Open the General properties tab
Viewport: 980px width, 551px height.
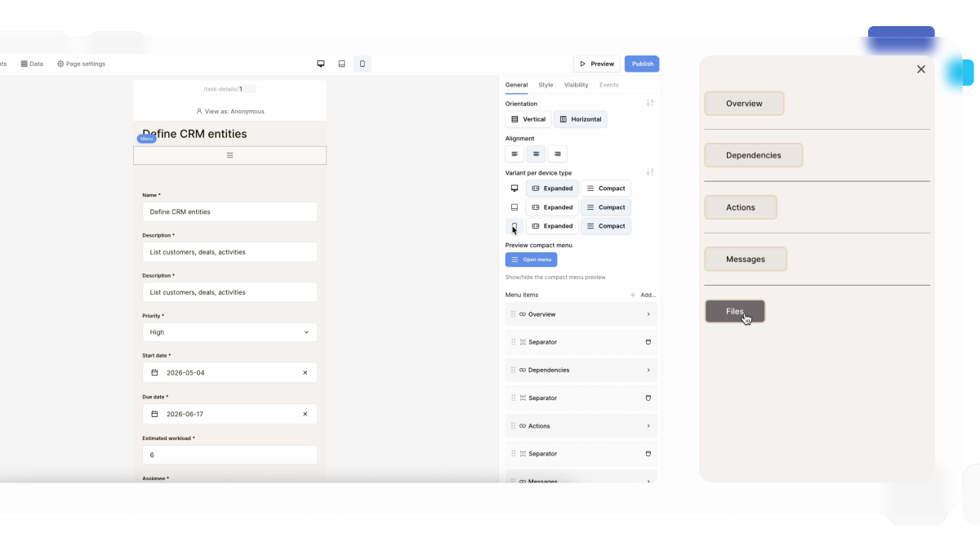click(x=516, y=85)
